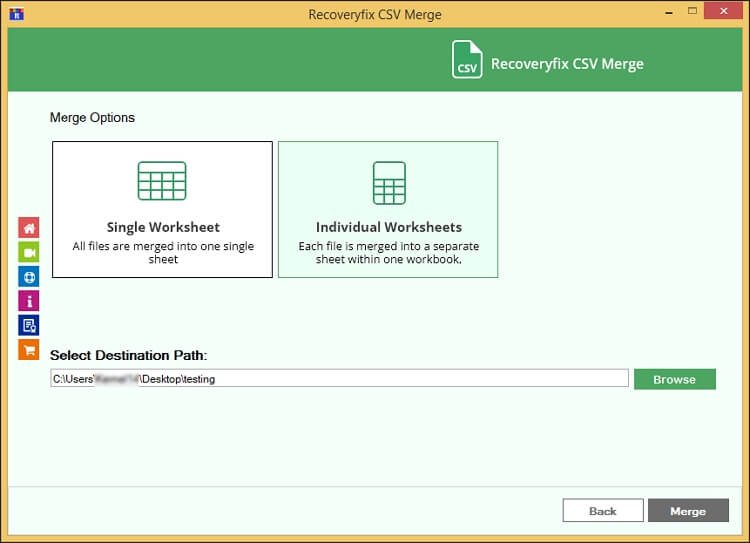
Task: Open the orange shopping cart icon
Action: (x=29, y=350)
